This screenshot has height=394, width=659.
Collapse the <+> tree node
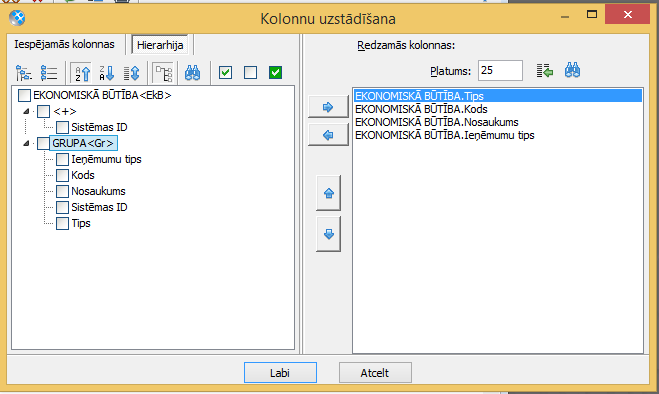pyautogui.click(x=26, y=111)
